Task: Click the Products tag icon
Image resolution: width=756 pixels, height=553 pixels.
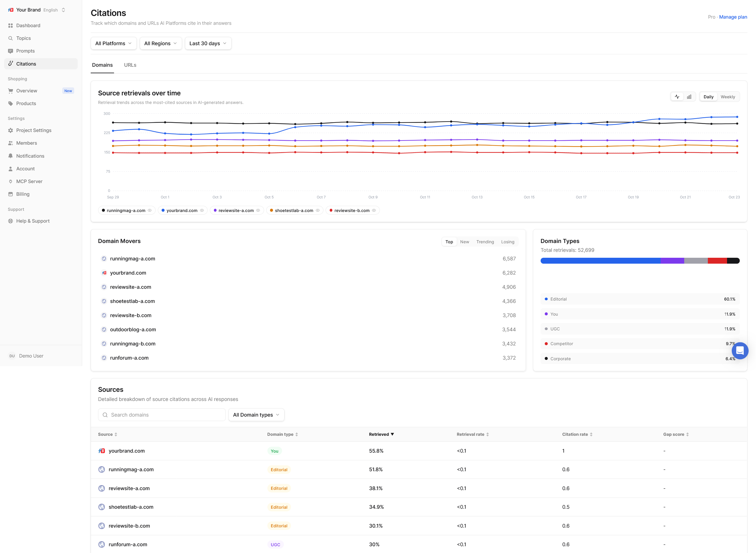Action: [x=10, y=103]
